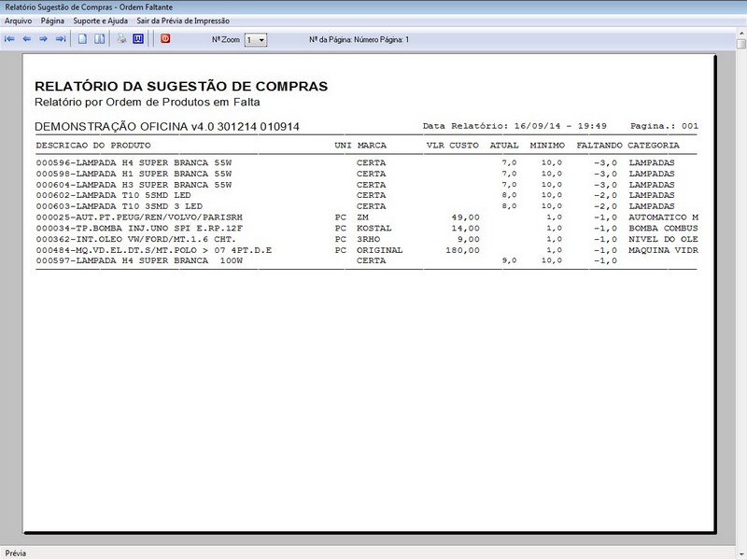Open the Página menu

coord(52,21)
